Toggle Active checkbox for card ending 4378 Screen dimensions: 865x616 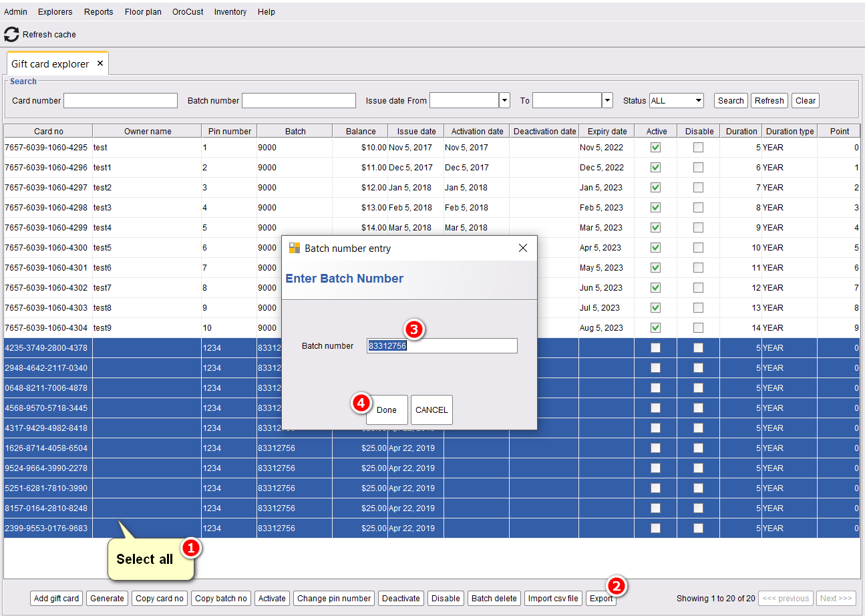655,348
